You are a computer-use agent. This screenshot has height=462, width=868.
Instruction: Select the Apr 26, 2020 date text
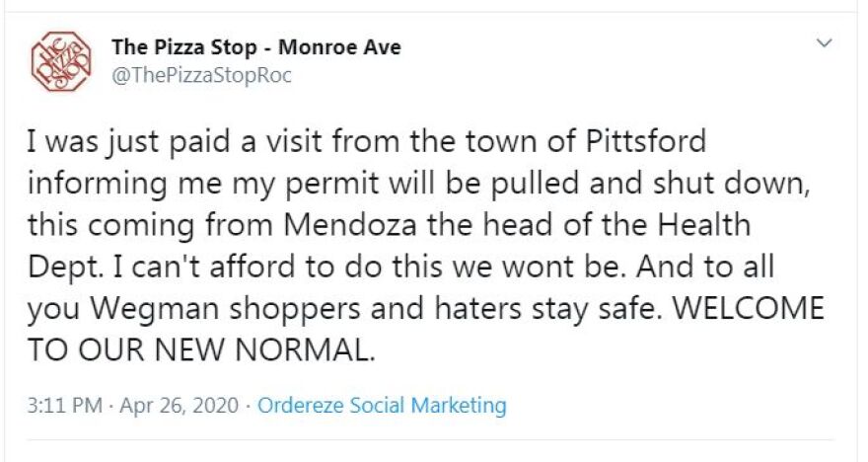click(180, 406)
